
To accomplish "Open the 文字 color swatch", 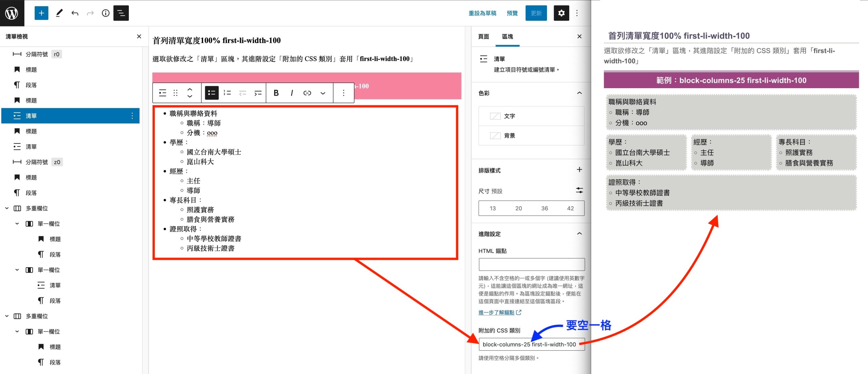I will [532, 116].
